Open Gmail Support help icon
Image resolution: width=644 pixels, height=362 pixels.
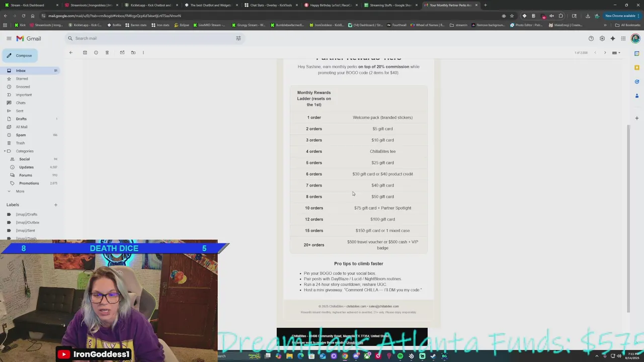591,38
